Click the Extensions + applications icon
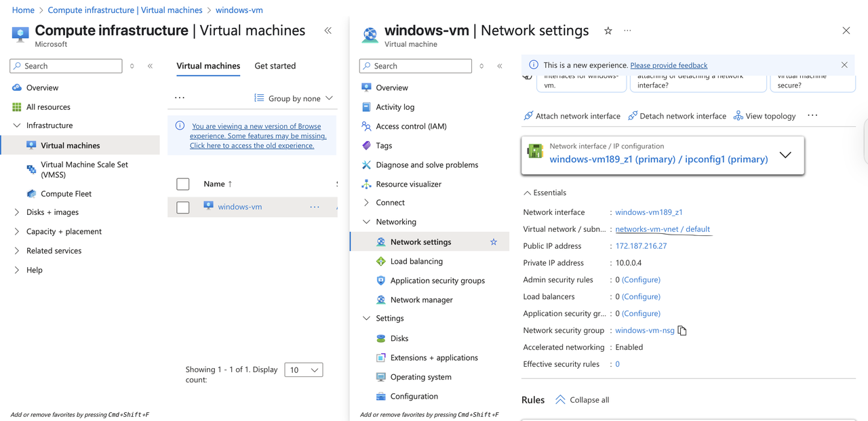The width and height of the screenshot is (868, 421). tap(381, 358)
